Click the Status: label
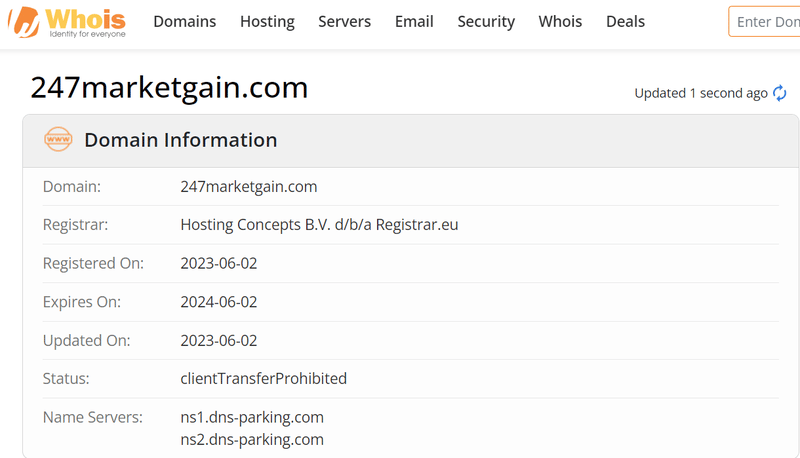800x458 pixels. point(66,378)
